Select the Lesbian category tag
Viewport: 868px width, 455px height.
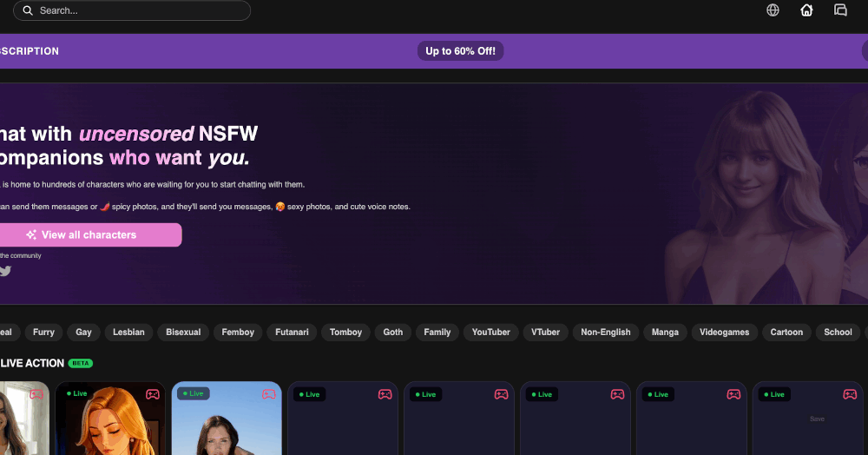tap(128, 332)
